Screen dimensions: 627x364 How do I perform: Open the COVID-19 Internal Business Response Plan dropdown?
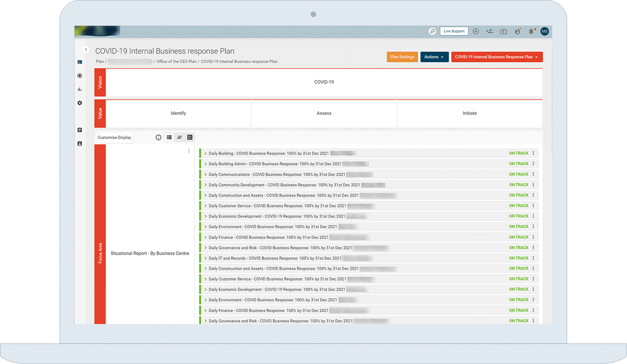click(496, 57)
